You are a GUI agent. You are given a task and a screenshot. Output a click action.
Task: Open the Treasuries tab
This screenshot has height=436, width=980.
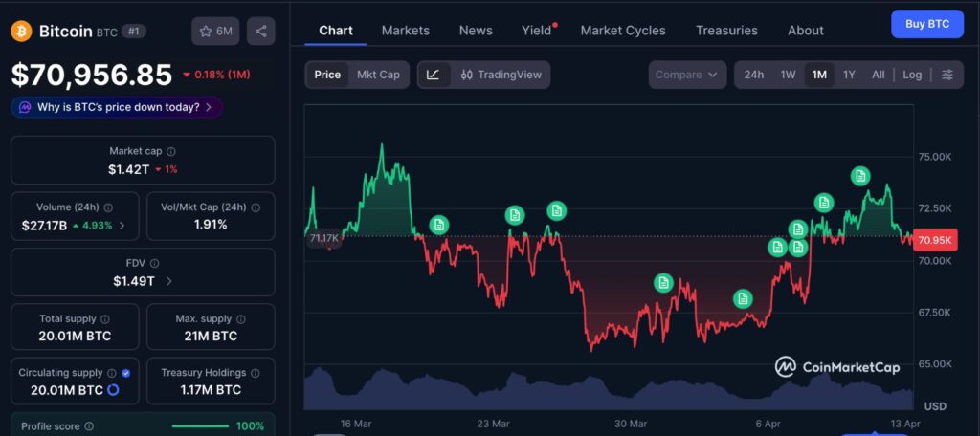tap(726, 31)
